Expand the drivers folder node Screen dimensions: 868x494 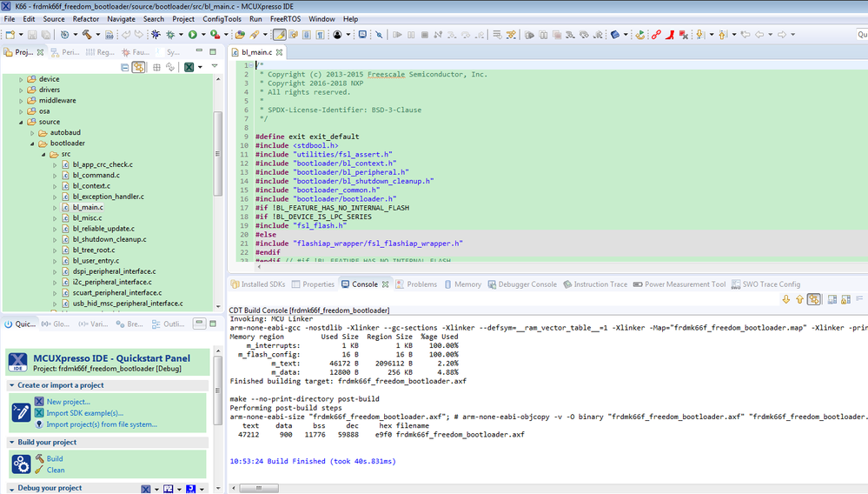click(x=22, y=90)
